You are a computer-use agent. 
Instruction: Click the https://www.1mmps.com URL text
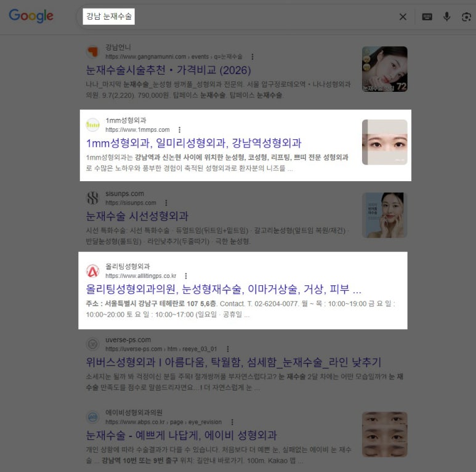pyautogui.click(x=137, y=129)
